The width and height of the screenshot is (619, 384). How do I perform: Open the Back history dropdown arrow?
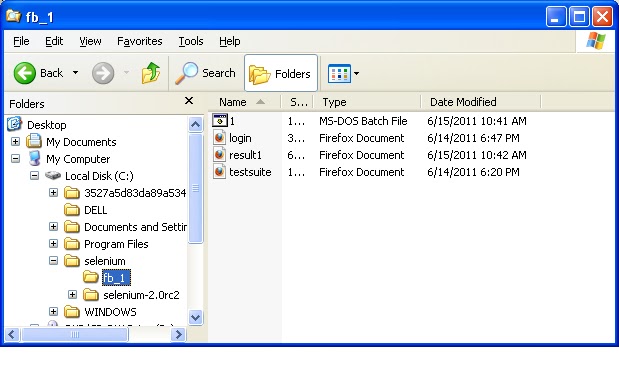point(75,73)
